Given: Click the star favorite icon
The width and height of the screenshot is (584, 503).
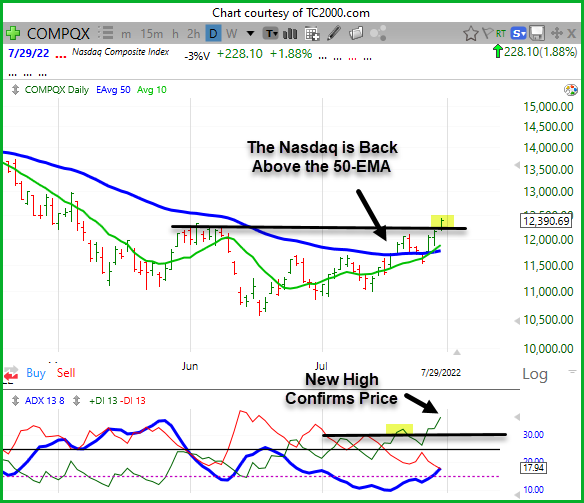Looking at the screenshot, I should click(471, 34).
